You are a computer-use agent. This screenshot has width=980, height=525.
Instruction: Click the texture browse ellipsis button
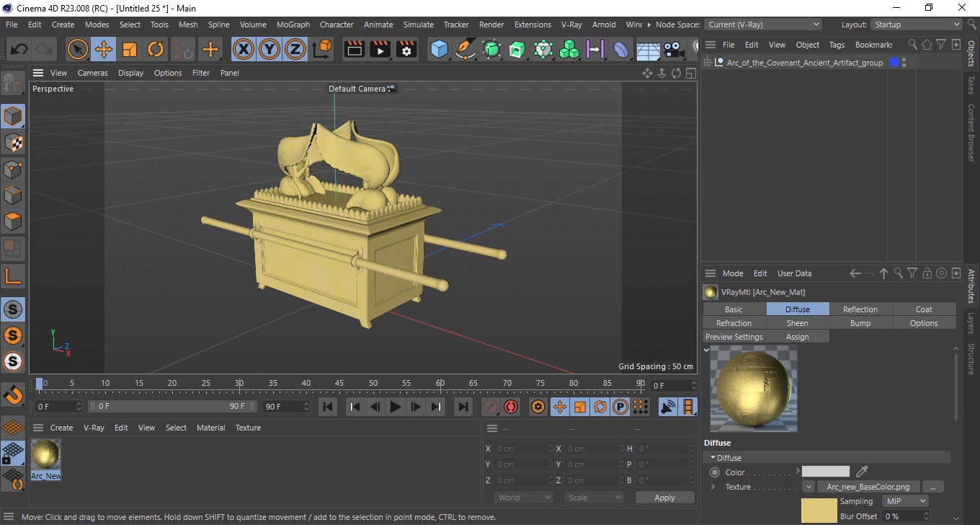pos(933,487)
